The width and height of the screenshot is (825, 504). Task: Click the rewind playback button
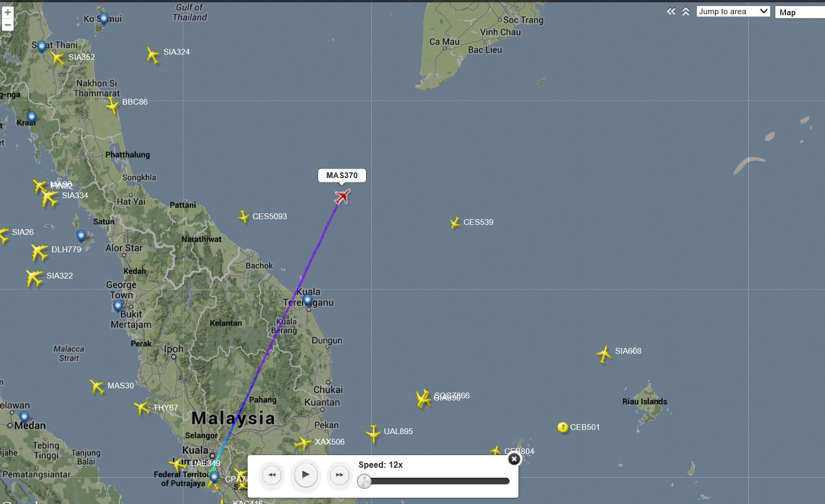(x=272, y=475)
